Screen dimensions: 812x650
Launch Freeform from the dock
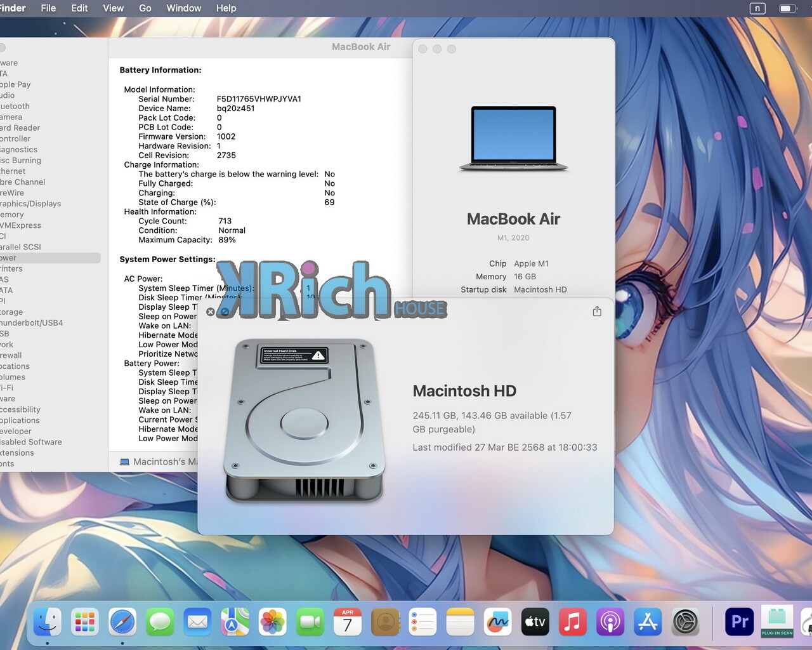tap(497, 621)
